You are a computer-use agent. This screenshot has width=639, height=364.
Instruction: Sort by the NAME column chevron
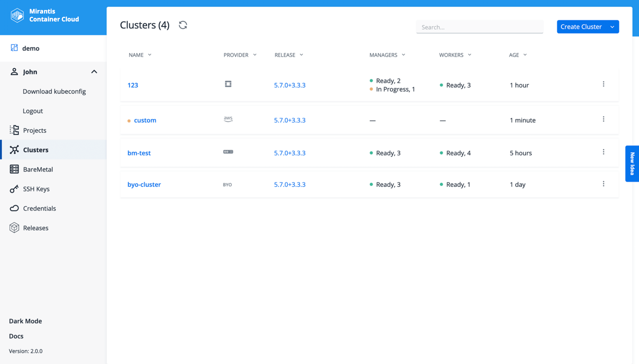[150, 55]
